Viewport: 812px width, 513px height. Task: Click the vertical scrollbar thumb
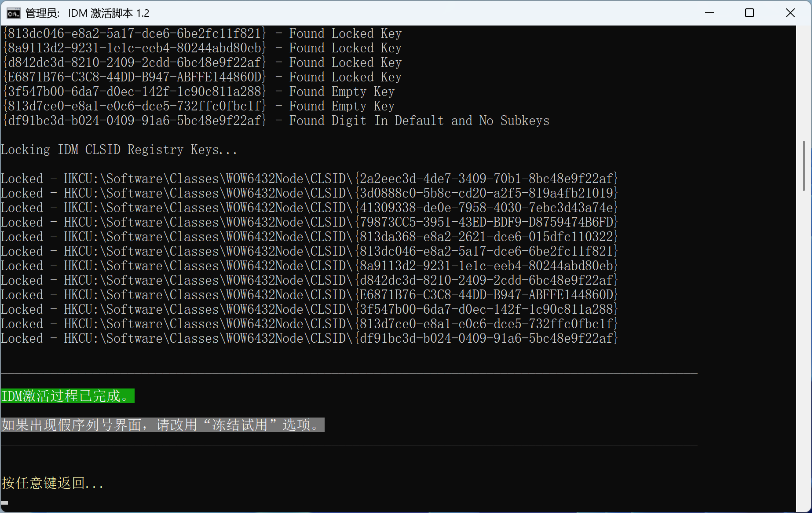pyautogui.click(x=804, y=166)
